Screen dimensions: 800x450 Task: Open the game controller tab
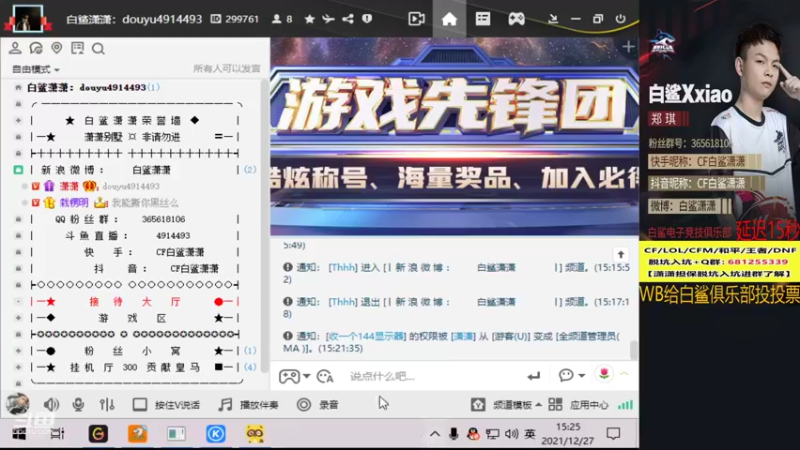[516, 19]
